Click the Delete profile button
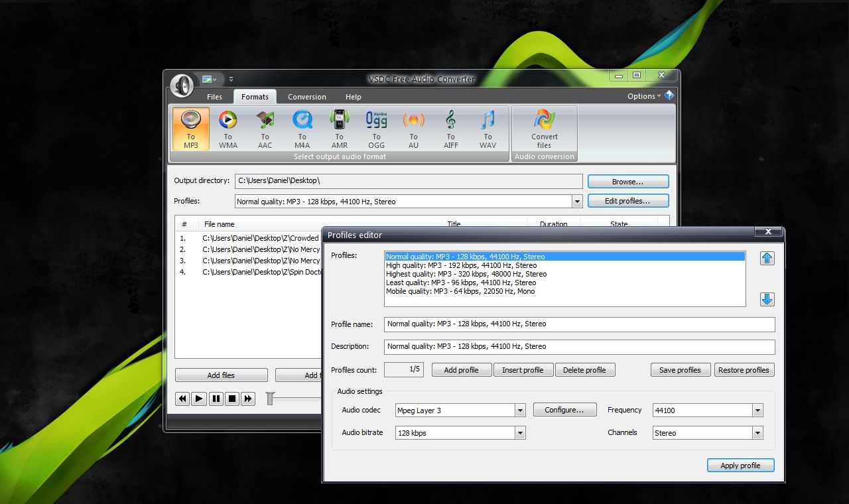The width and height of the screenshot is (849, 504). coord(584,370)
